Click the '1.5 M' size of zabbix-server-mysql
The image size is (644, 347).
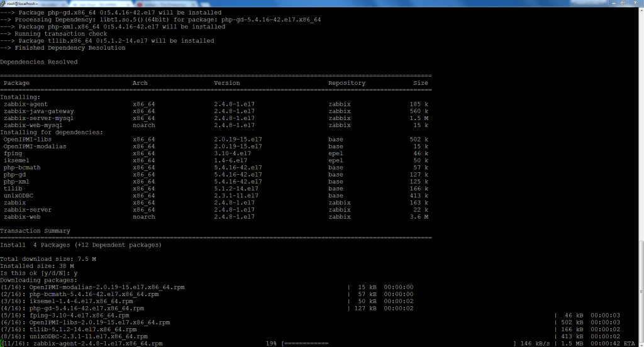[x=419, y=118]
